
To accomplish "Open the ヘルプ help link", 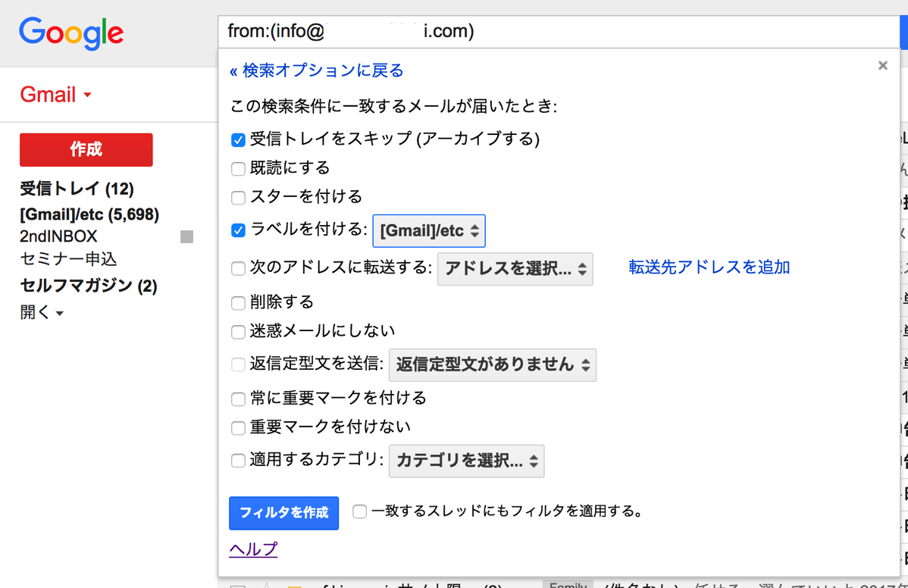I will click(x=254, y=549).
